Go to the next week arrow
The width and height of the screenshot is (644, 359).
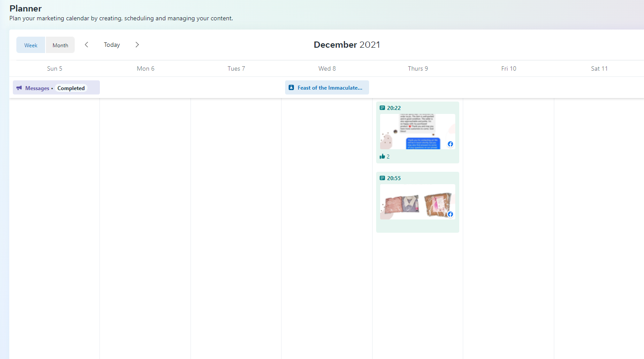tap(137, 45)
